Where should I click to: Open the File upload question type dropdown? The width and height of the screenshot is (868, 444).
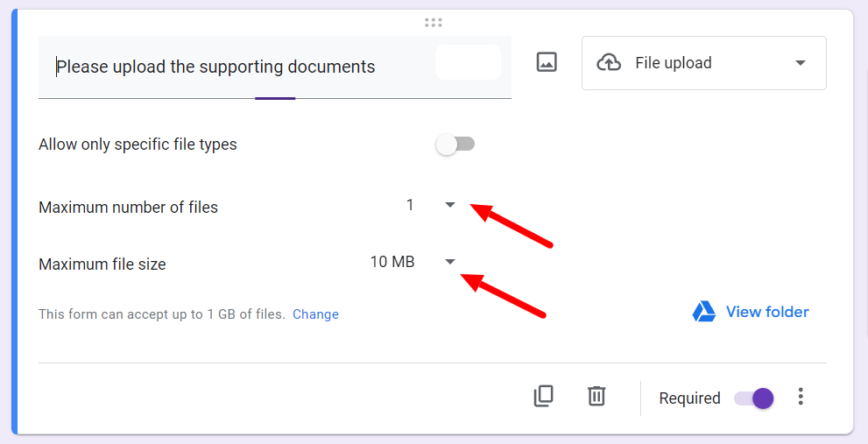703,63
